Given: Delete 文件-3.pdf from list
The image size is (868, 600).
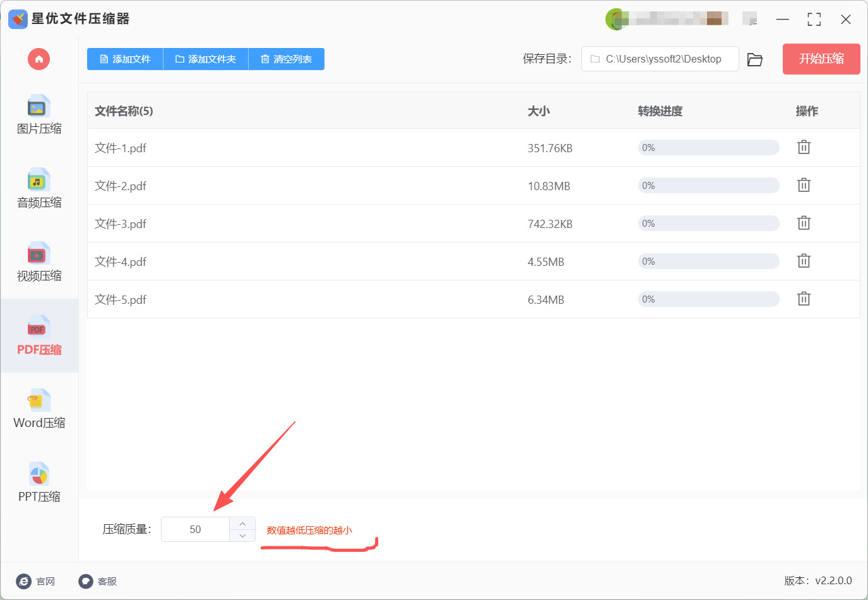Looking at the screenshot, I should (x=804, y=223).
